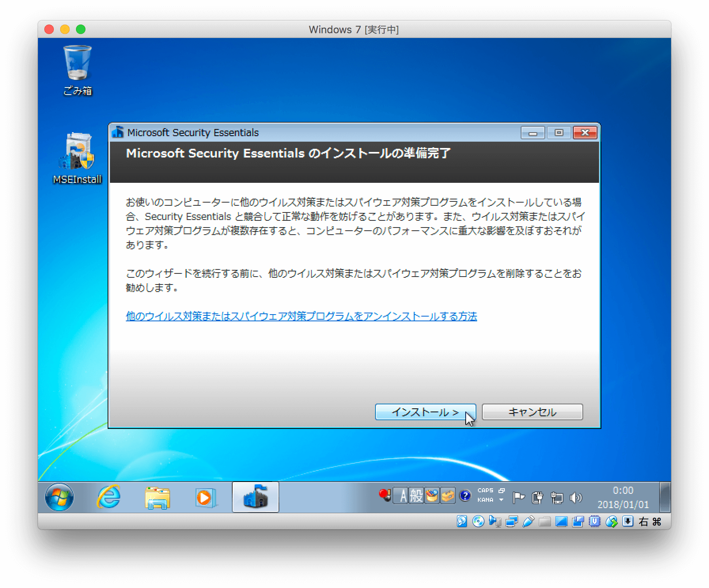This screenshot has width=709, height=588.
Task: Toggle the KANA indicator in the language bar
Action: [486, 500]
